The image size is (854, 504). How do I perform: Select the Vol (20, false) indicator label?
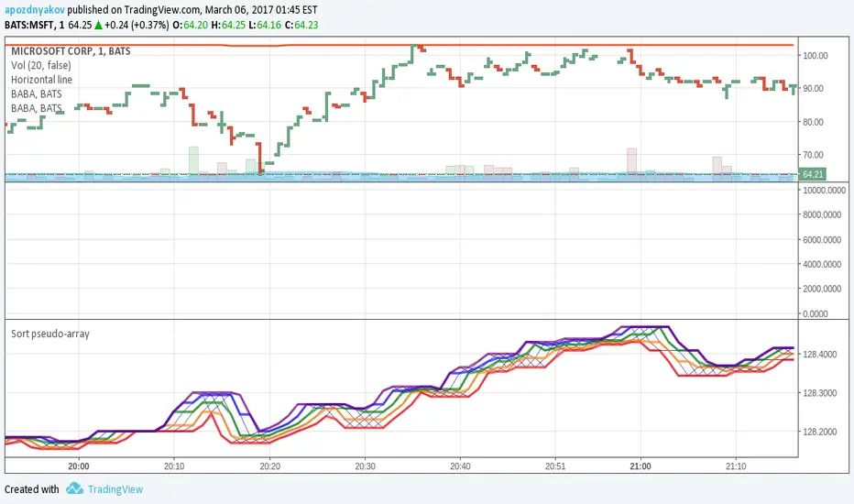coord(41,65)
